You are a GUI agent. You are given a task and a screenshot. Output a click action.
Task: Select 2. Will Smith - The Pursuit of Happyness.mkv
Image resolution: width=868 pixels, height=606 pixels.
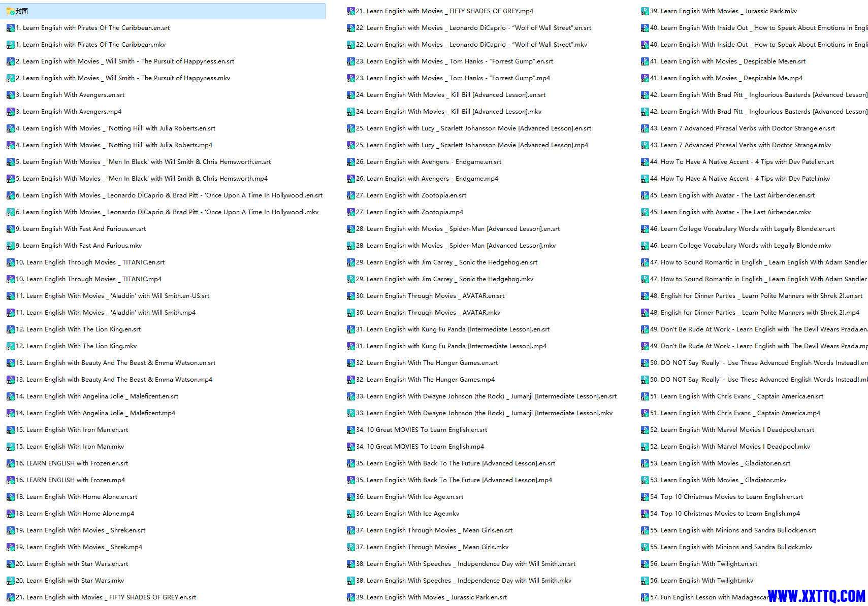tap(123, 78)
